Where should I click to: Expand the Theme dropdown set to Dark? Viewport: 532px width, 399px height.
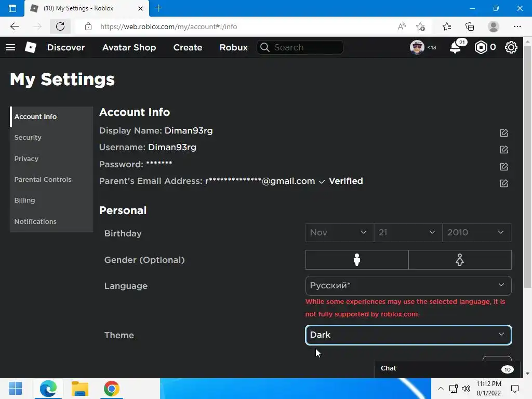[x=408, y=335]
